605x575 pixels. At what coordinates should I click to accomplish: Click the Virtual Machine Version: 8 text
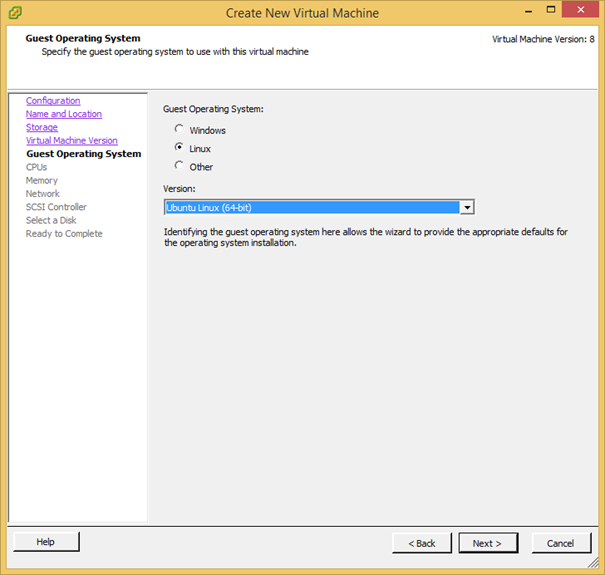coord(543,39)
